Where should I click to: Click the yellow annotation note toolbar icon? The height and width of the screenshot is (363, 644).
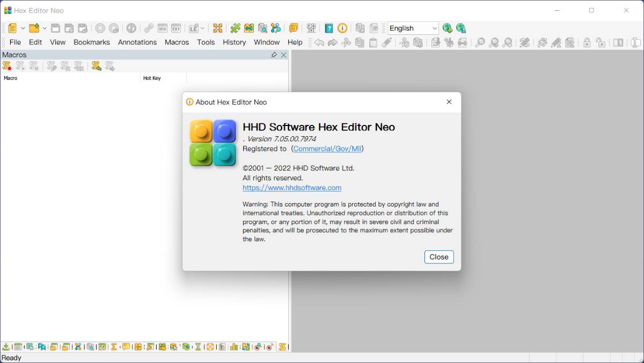tap(293, 28)
